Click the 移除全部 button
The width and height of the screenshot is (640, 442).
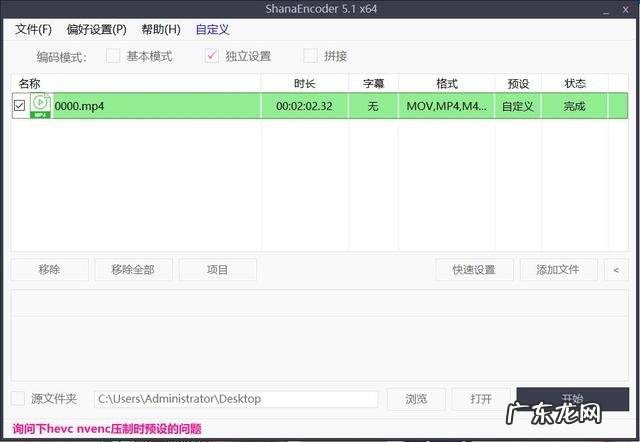tap(133, 270)
